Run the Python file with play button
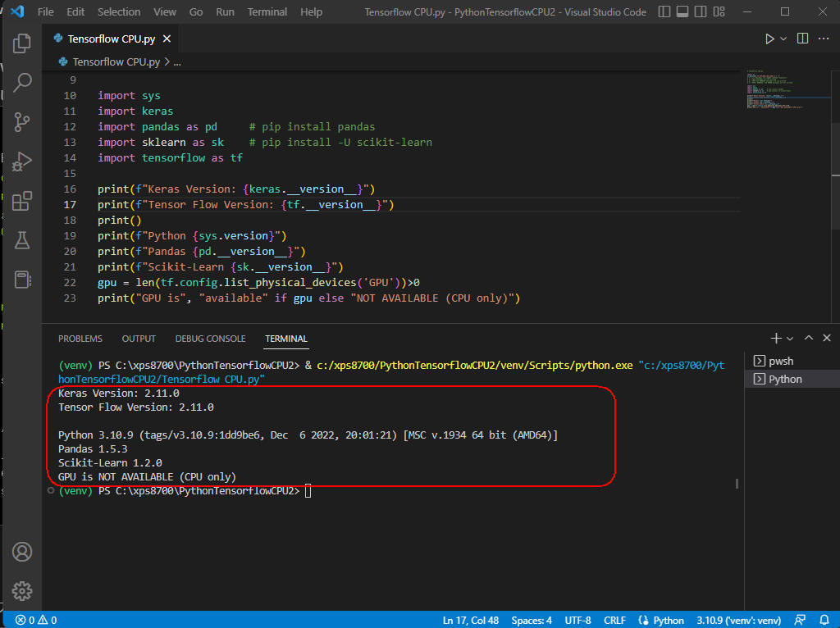Screen dimensions: 840x628 pyautogui.click(x=769, y=39)
